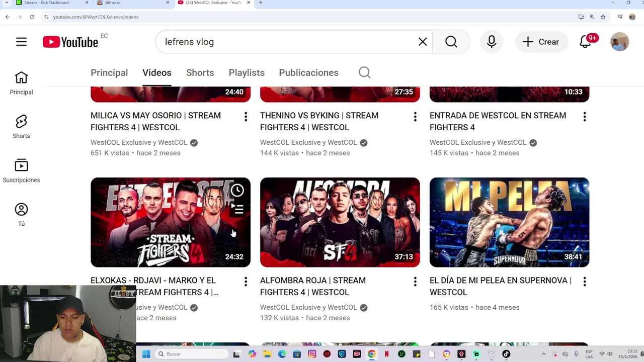Focus the Chrome address bar URL
Viewport: 644px width, 362px height.
[96, 17]
